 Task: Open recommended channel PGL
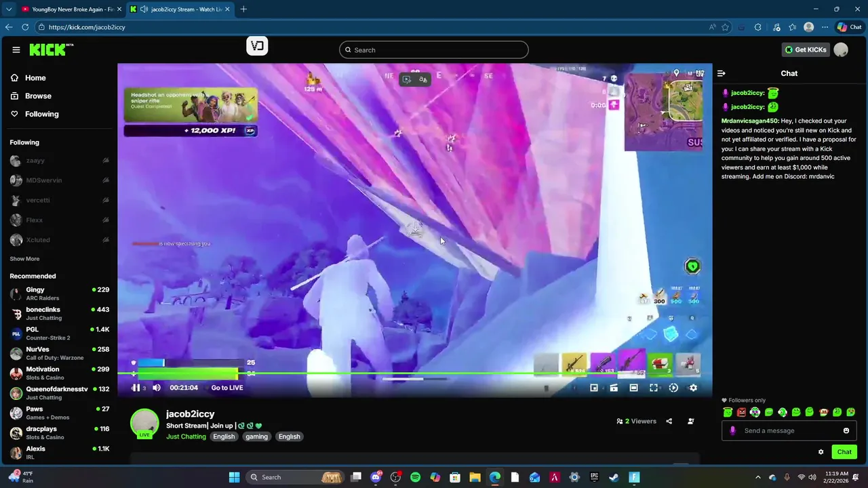pos(60,333)
